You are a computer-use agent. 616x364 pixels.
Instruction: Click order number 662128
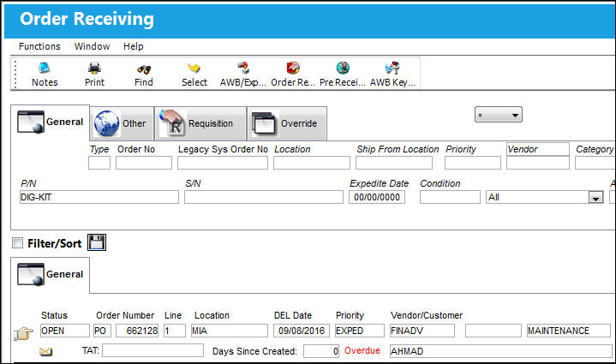137,331
